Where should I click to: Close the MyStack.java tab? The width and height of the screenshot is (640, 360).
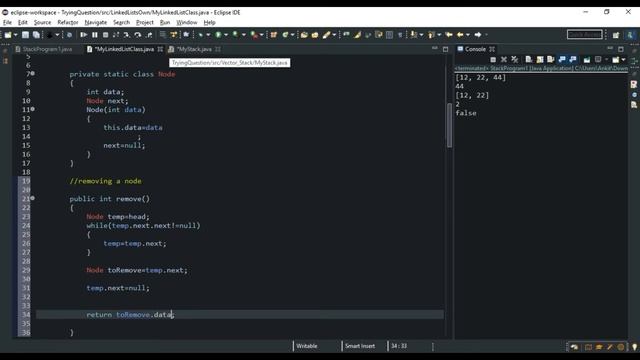(218, 49)
